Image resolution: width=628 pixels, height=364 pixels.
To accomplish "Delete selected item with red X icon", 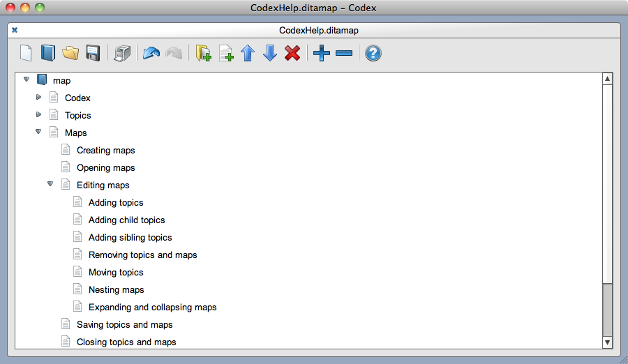I will click(292, 53).
